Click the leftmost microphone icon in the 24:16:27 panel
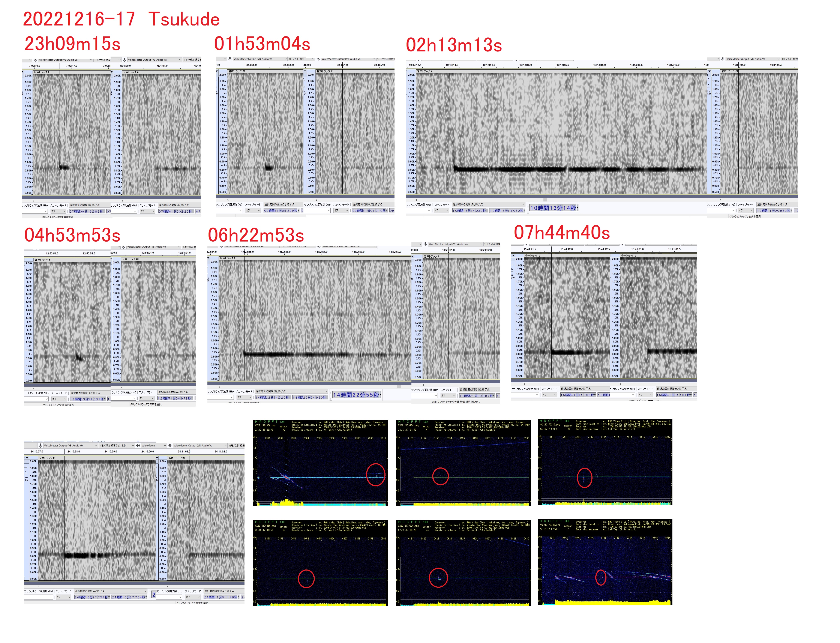Image resolution: width=840 pixels, height=643 pixels. [40, 445]
